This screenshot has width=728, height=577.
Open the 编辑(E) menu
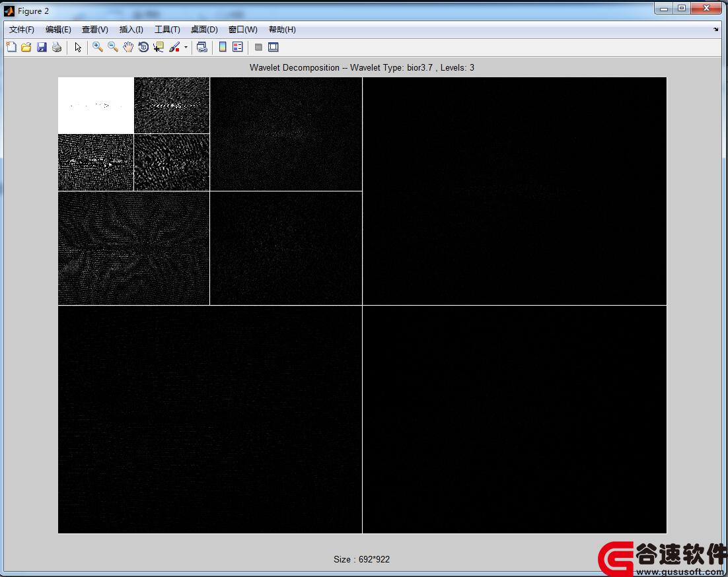pos(58,30)
